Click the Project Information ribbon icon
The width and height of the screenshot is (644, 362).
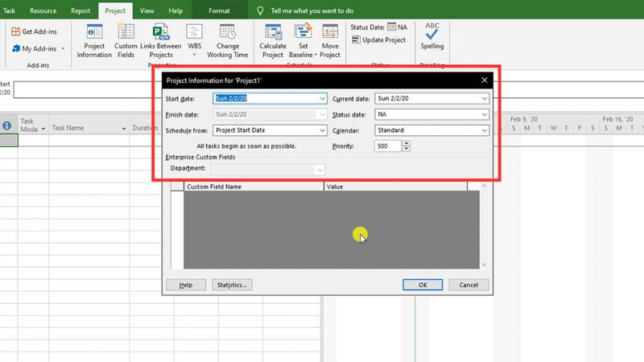coord(94,33)
